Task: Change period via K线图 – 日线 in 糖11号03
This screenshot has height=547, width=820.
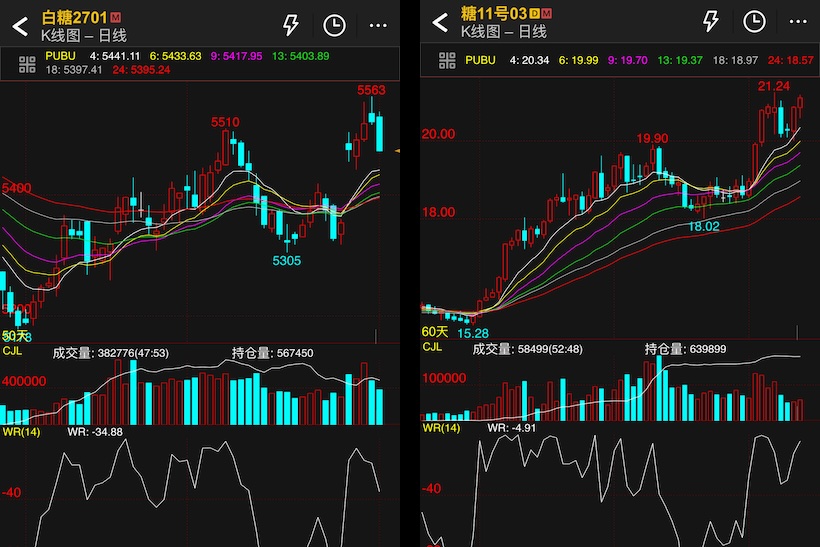Action: (504, 32)
